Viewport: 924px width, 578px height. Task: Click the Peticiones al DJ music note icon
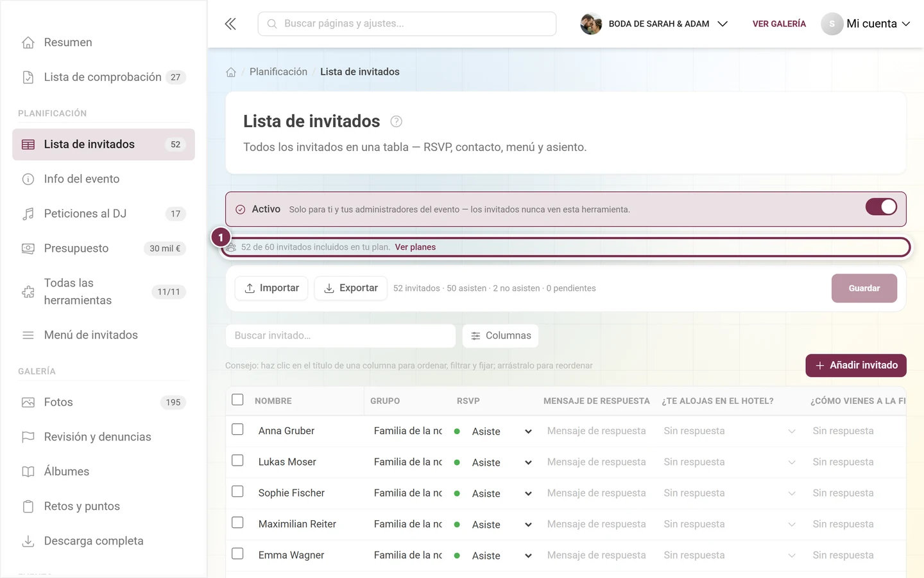pos(28,214)
